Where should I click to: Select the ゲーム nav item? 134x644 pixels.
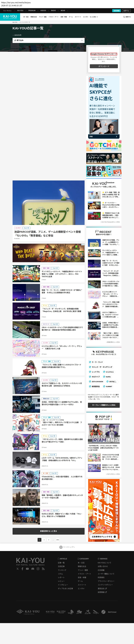(71, 17)
